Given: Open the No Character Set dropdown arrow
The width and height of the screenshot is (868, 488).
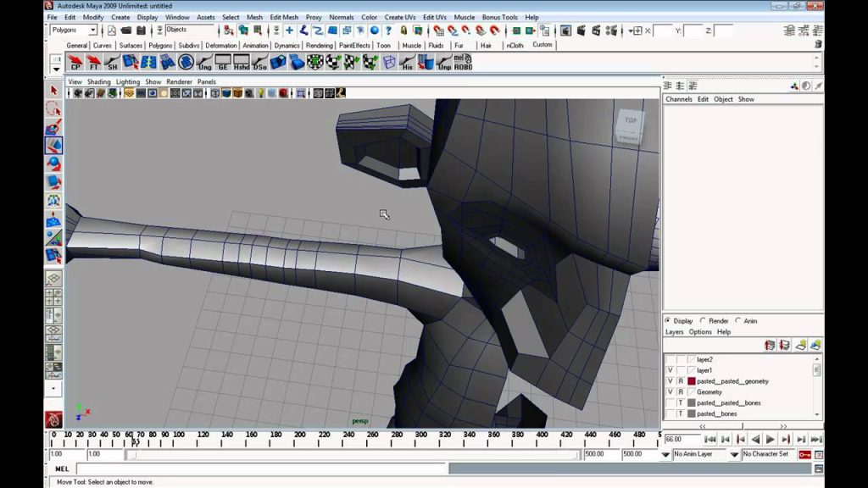Looking at the screenshot, I should point(734,455).
